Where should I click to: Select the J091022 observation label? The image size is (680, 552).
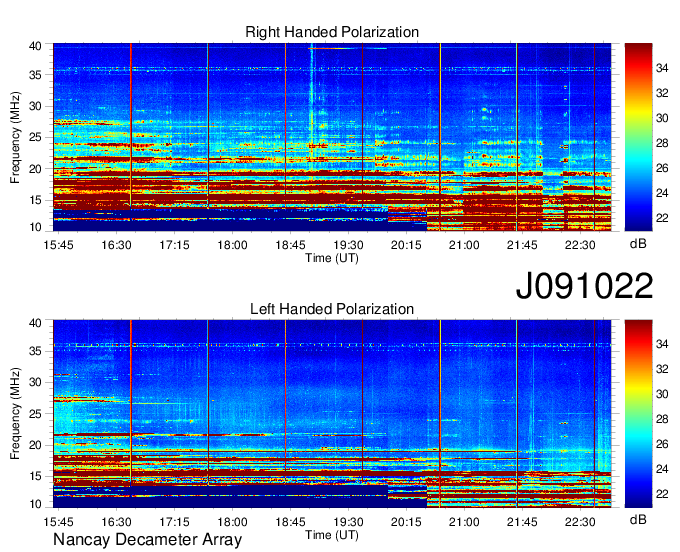pos(584,286)
